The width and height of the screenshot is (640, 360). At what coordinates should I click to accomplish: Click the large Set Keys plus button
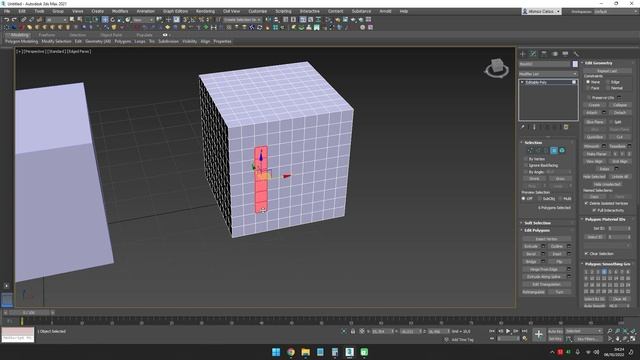tap(539, 335)
